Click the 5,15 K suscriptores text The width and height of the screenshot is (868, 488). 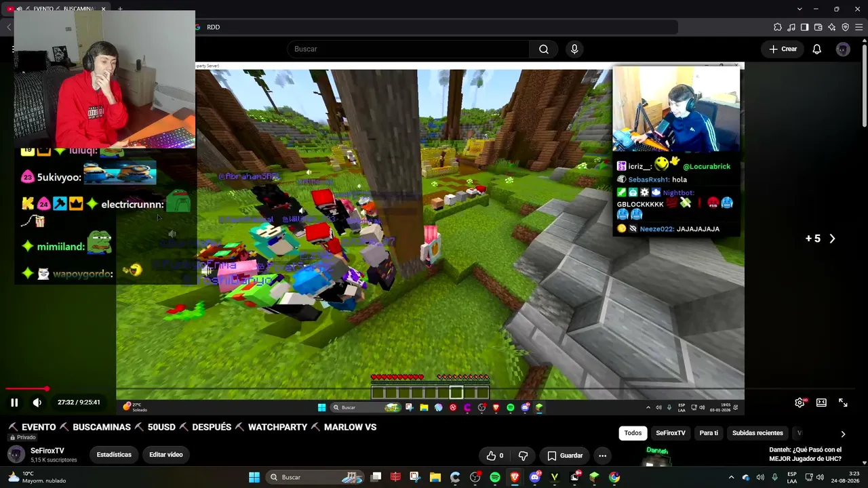tap(54, 460)
